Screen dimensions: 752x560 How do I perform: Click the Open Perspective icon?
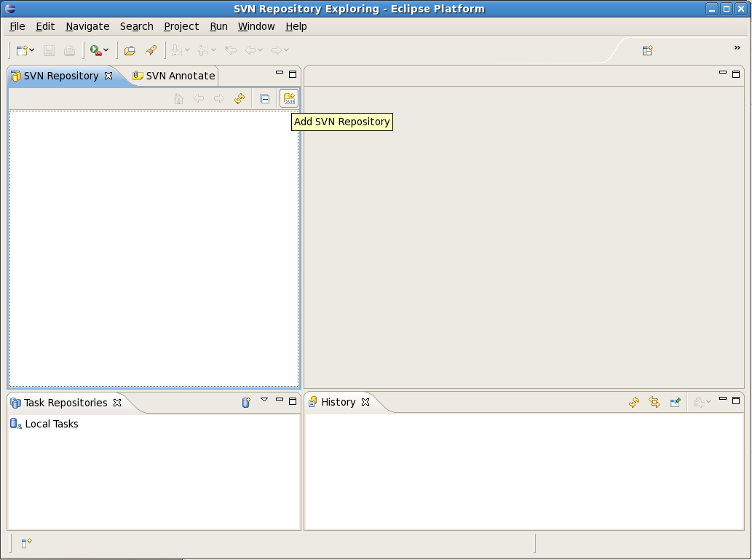click(647, 50)
